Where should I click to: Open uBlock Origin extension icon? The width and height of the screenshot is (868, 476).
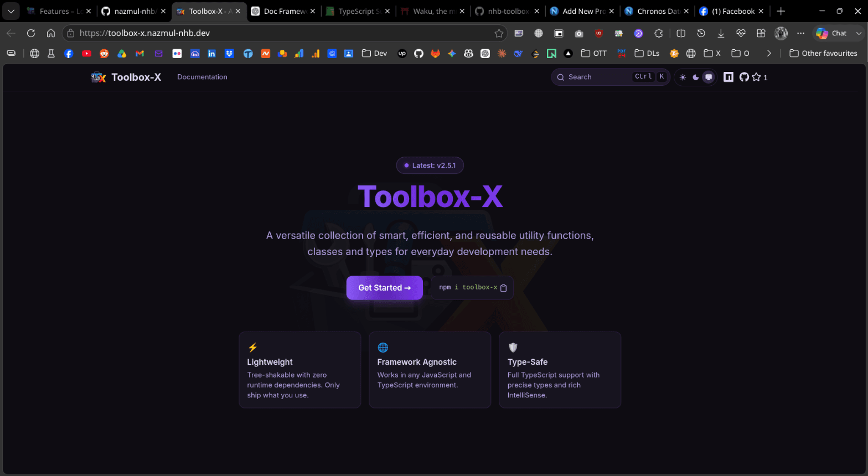coord(599,33)
